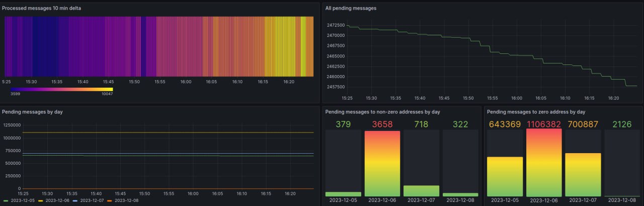Viewport: 644px width, 206px height.
Task: Select the 1106382 bar in zero address panel
Action: point(544,162)
